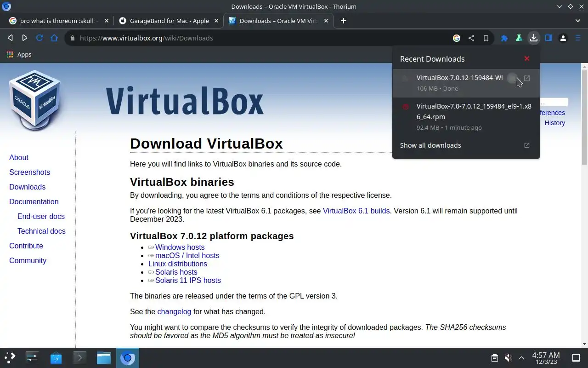Screen dimensions: 588x368
Task: Open the Downloads sidebar link
Action: tap(27, 187)
